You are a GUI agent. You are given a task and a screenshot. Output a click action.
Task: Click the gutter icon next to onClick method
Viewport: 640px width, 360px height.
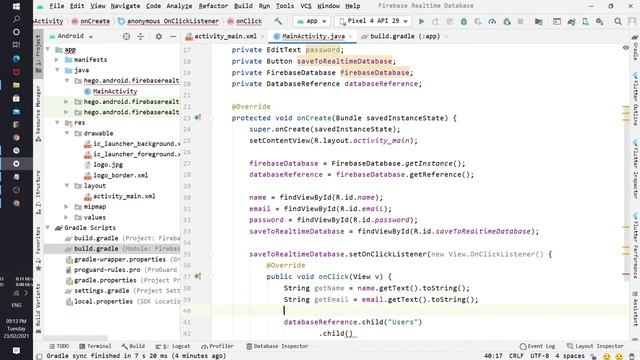click(198, 276)
